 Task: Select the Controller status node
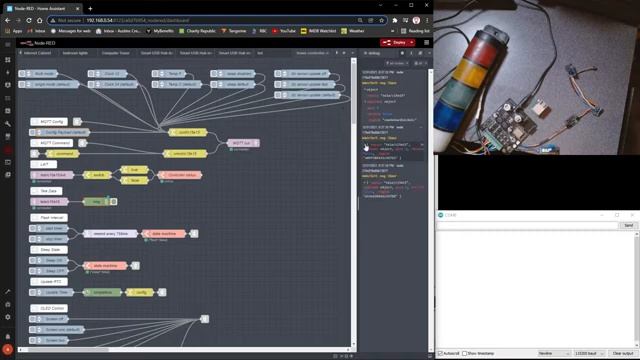(x=180, y=175)
